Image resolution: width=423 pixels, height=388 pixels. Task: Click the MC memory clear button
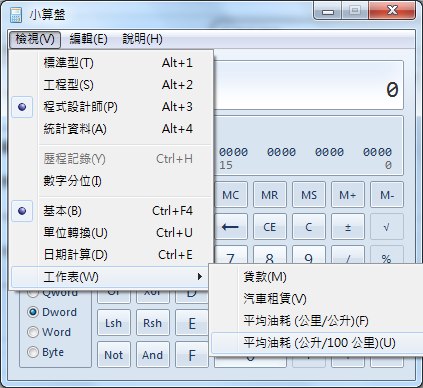231,195
